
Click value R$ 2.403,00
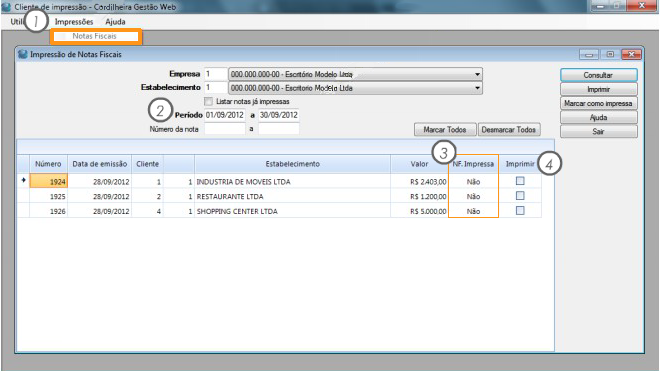[x=428, y=182]
